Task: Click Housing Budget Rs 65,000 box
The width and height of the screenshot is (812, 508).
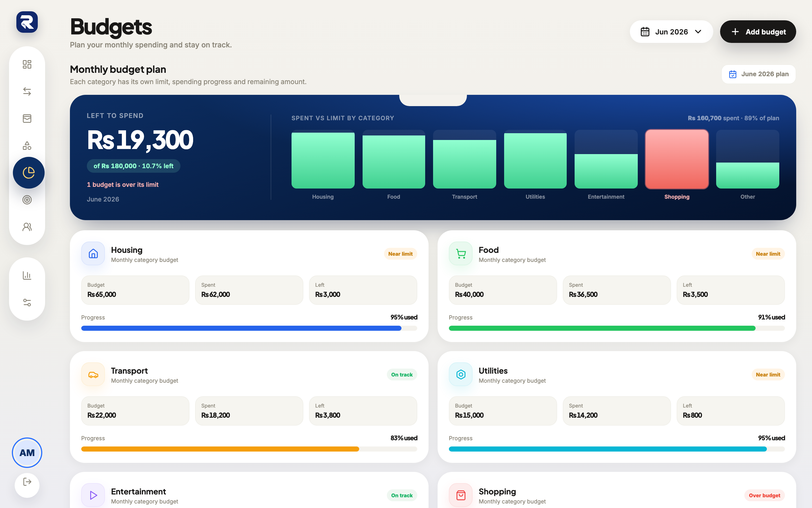Action: pos(135,290)
